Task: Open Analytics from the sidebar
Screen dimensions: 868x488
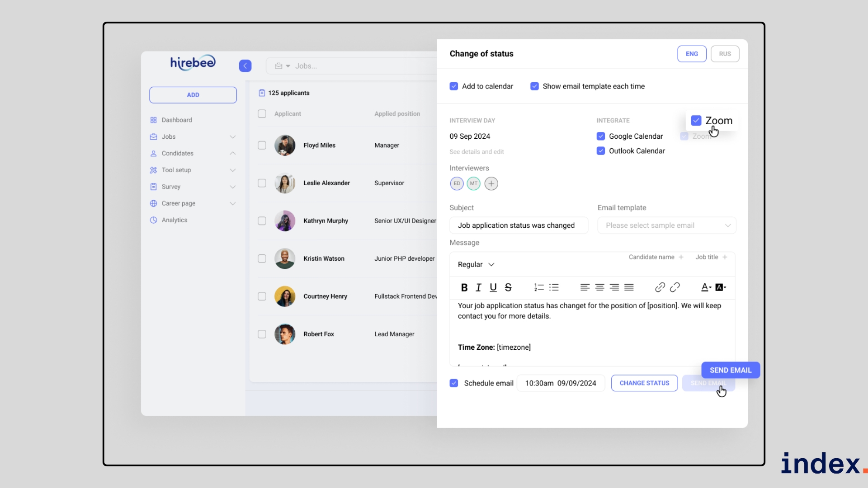Action: click(175, 220)
